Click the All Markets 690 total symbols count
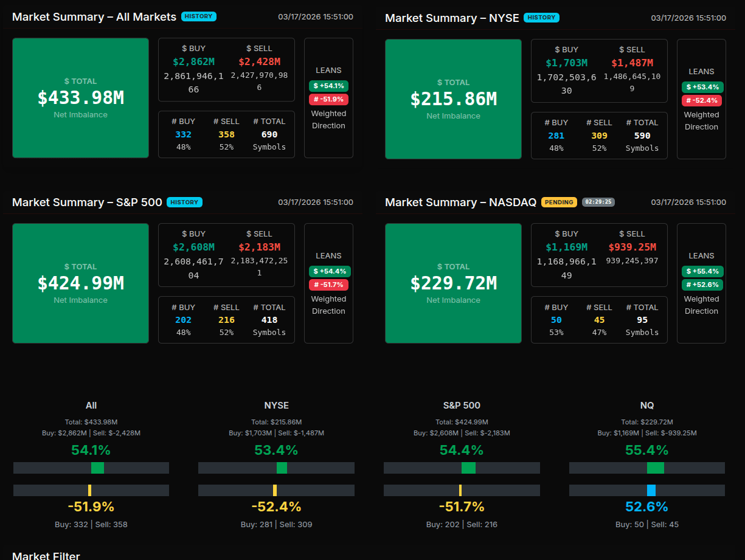Image resolution: width=745 pixels, height=560 pixels. pyautogui.click(x=269, y=134)
